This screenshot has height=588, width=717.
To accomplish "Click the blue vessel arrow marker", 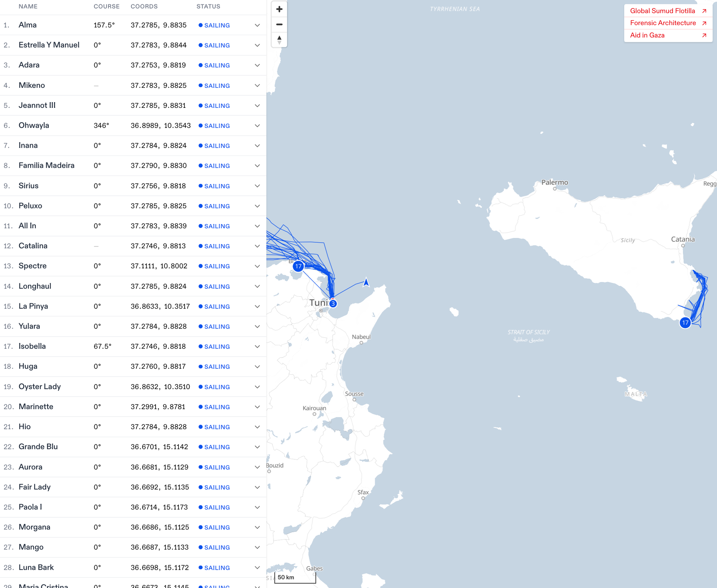I will pos(366,282).
